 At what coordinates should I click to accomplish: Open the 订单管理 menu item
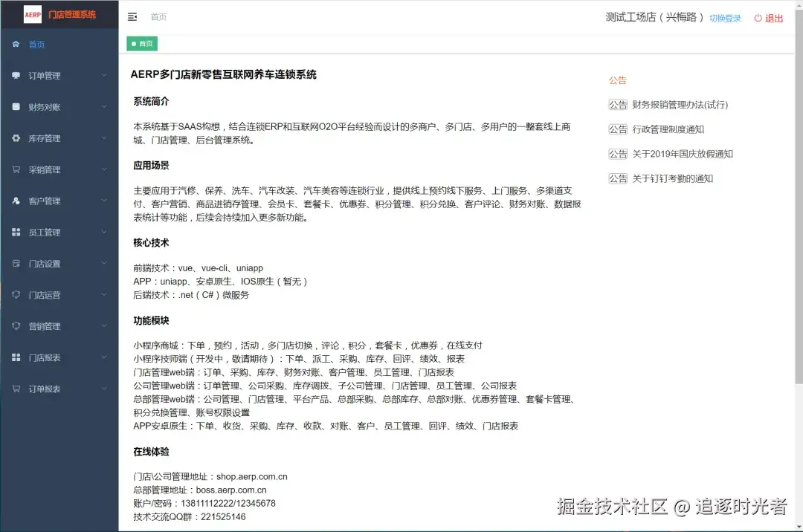[59, 75]
